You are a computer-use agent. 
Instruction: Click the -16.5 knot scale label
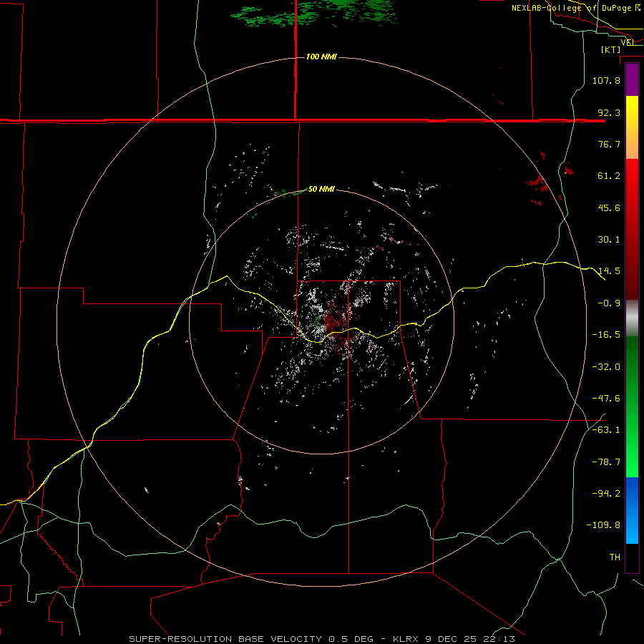pos(606,335)
